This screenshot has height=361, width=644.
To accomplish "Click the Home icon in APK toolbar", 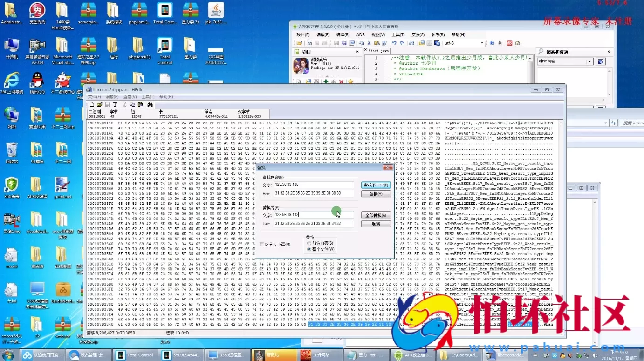I will tap(516, 43).
